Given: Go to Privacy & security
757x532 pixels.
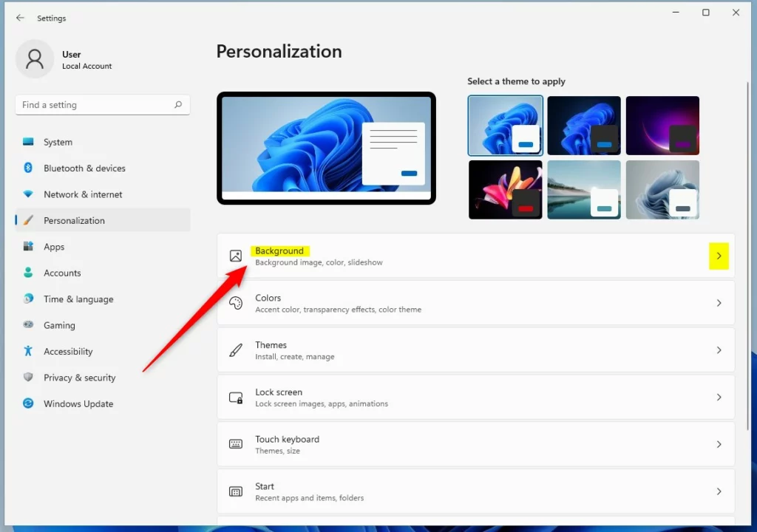Looking at the screenshot, I should point(103,377).
